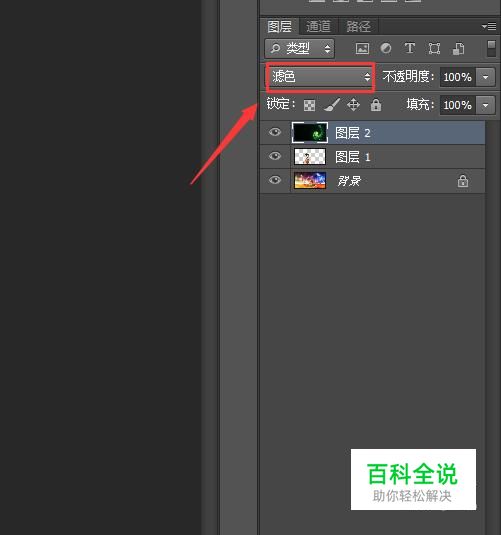The width and height of the screenshot is (501, 535).
Task: Lock image pixels brush icon
Action: 332,105
